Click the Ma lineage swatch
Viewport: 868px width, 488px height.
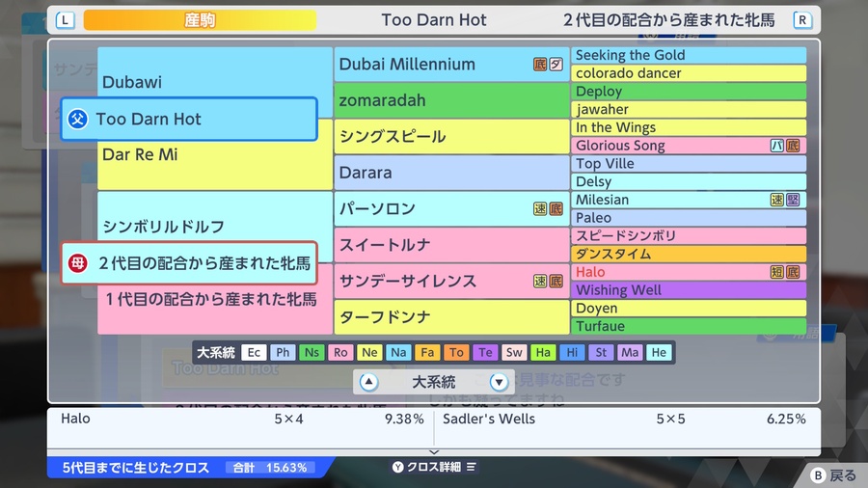coord(630,352)
